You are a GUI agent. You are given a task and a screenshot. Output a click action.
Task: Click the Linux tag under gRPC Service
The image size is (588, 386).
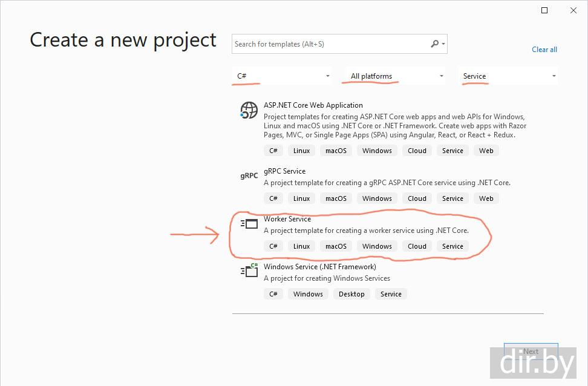tap(301, 198)
